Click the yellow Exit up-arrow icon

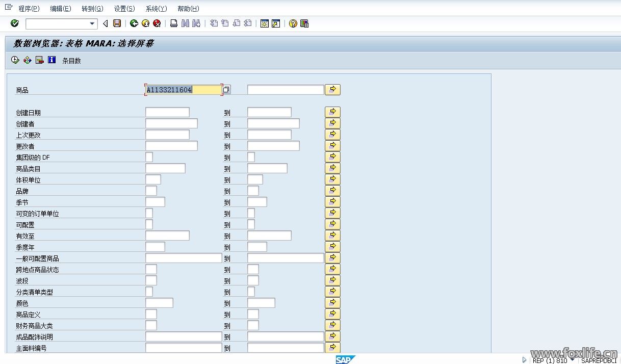[x=146, y=23]
